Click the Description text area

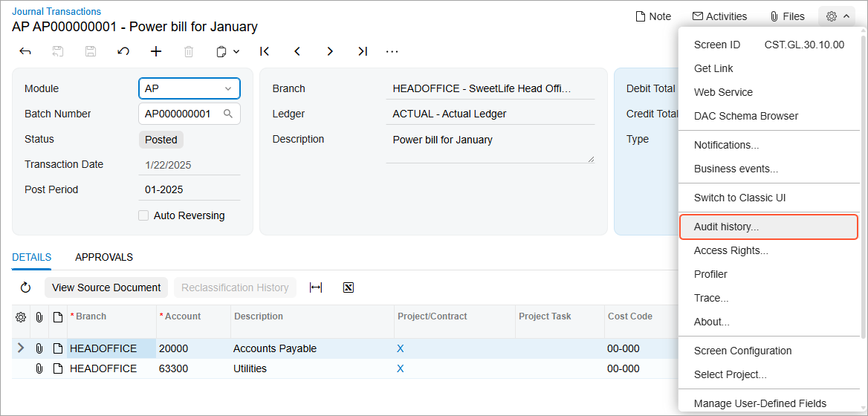[490, 148]
